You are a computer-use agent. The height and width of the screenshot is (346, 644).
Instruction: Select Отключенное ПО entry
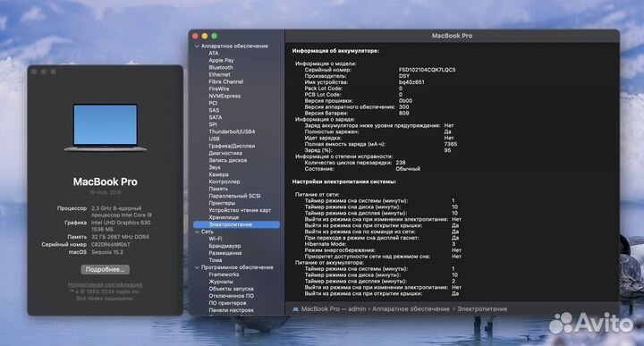[x=231, y=296]
